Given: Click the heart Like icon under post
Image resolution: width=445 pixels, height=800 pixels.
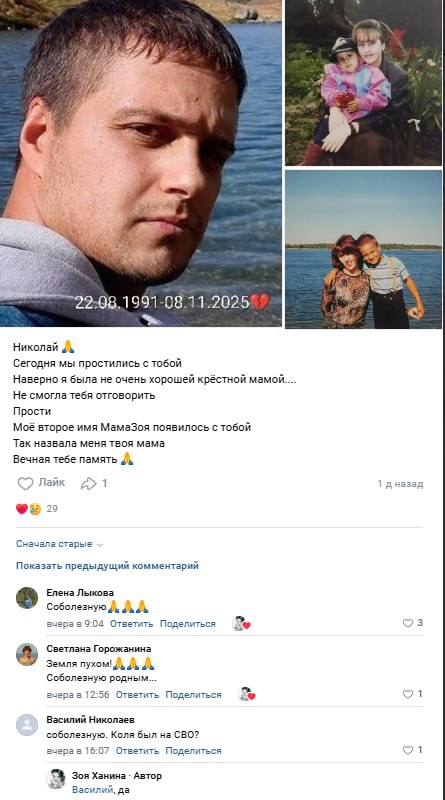Looking at the screenshot, I should coord(26,484).
